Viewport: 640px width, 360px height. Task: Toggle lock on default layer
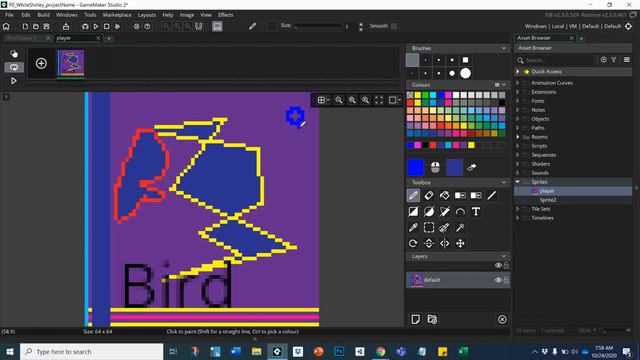pos(506,280)
